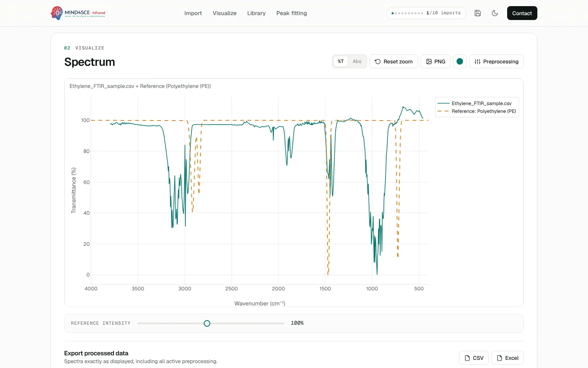Click the 2000 wavenumber axis tick

[x=278, y=289]
